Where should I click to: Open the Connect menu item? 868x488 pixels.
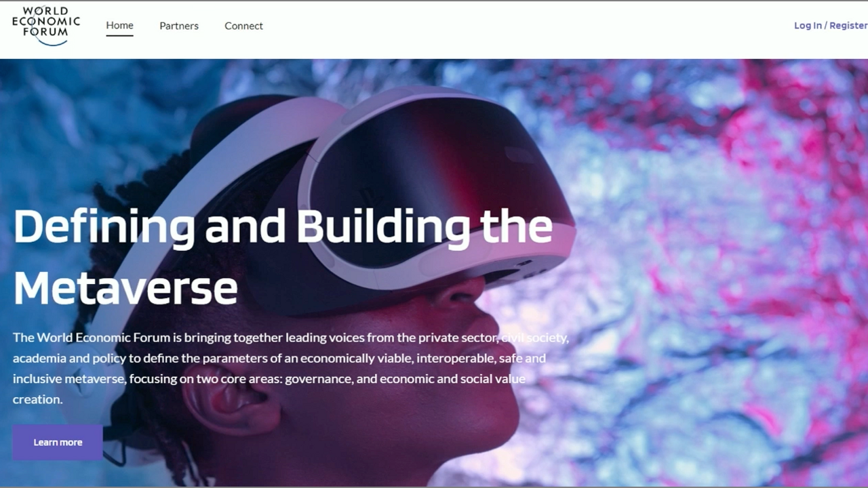(x=243, y=26)
